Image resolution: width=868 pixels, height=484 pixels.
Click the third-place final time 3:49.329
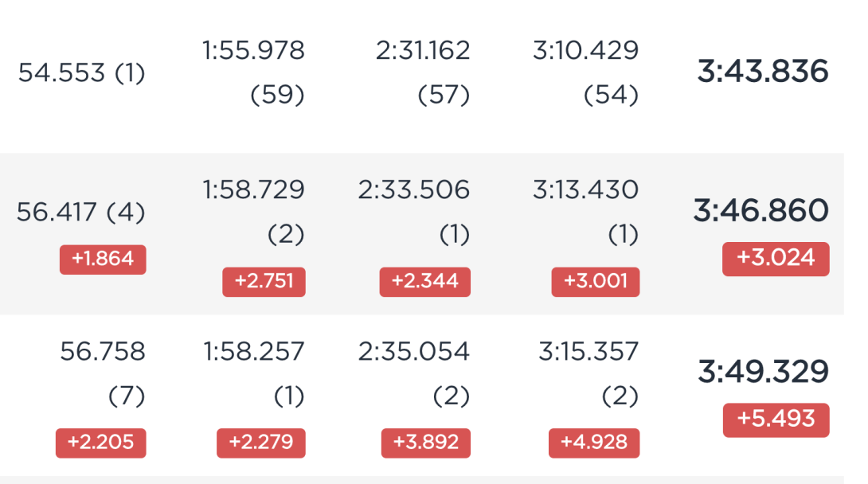tap(763, 371)
